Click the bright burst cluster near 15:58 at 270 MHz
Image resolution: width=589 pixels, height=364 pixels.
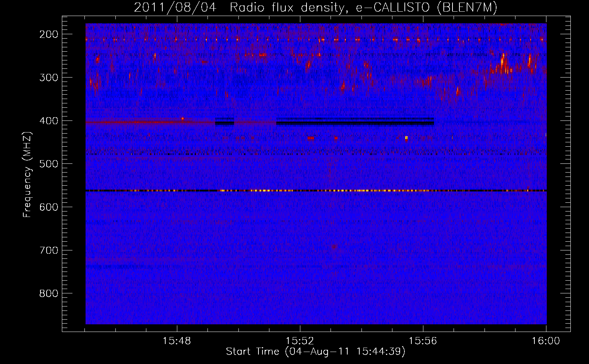[503, 64]
